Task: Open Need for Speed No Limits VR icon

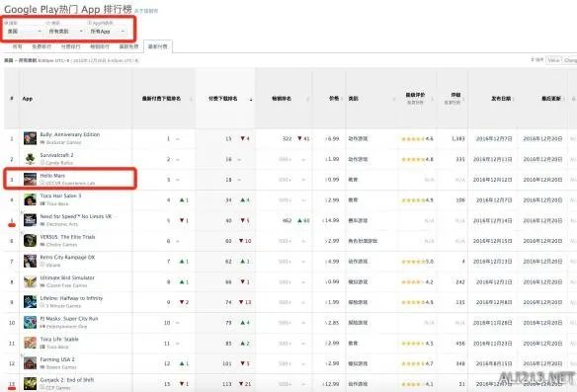Action: (30, 220)
